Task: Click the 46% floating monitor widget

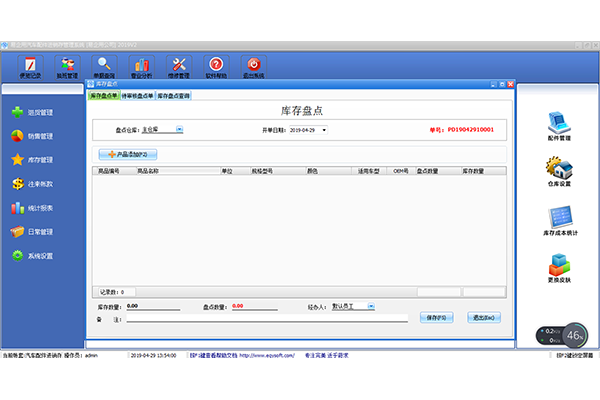Action: click(562, 336)
